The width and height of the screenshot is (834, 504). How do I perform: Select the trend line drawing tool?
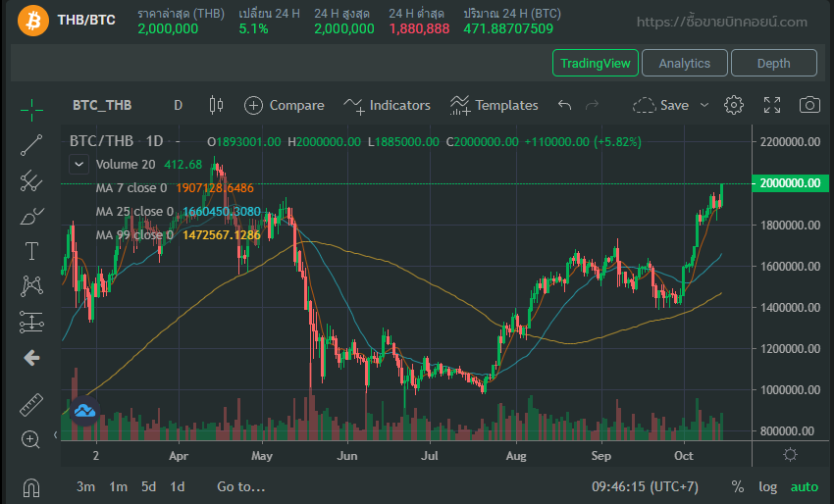click(x=31, y=145)
